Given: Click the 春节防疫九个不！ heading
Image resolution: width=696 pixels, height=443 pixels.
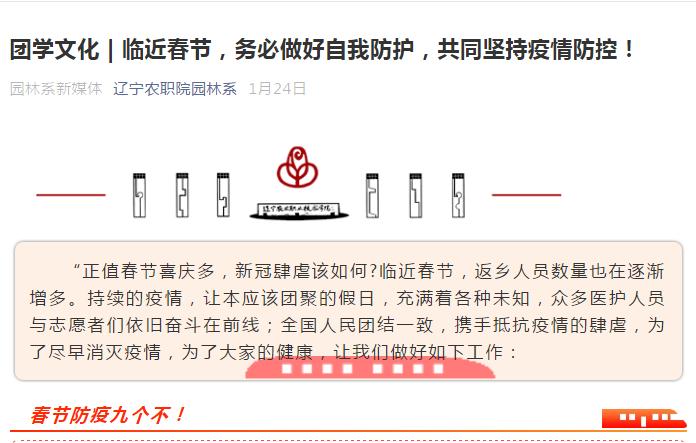Looking at the screenshot, I should pyautogui.click(x=108, y=415).
